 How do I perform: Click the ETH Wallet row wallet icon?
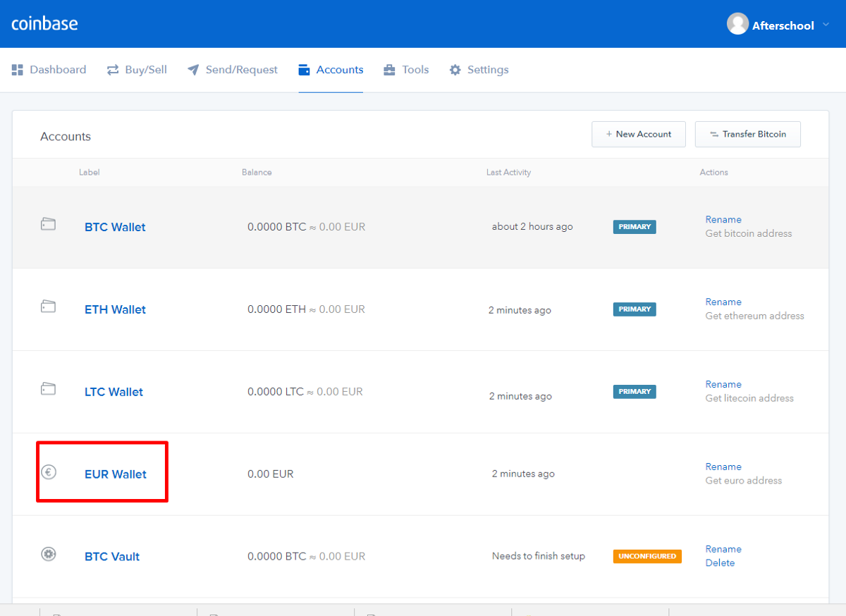tap(48, 307)
